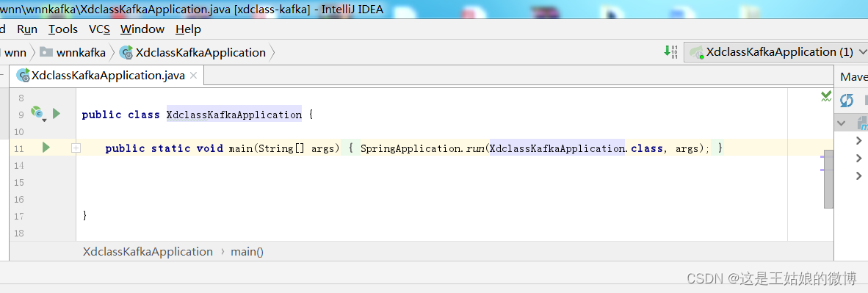Click the Spring Boot icon in run configuration box
The image size is (868, 293).
click(x=696, y=53)
